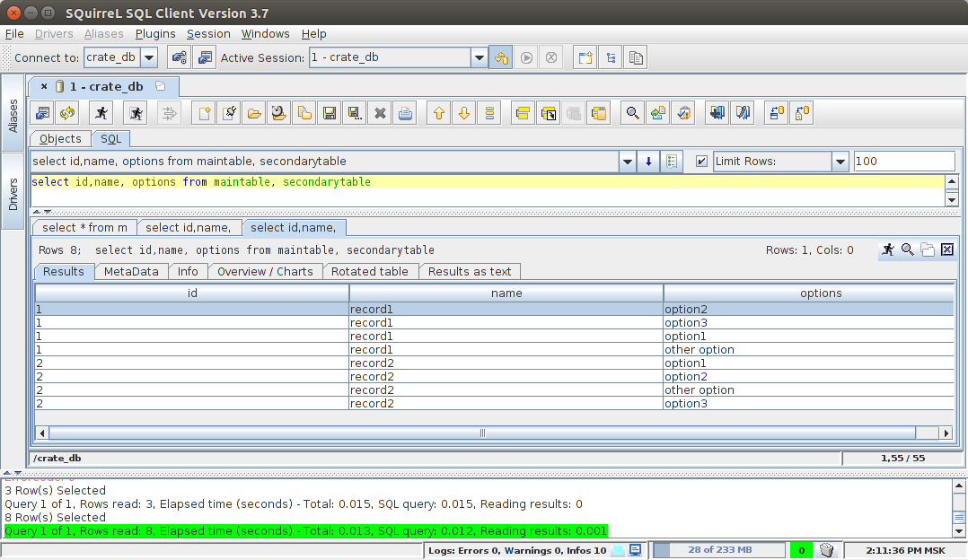Screen dimensions: 968x560
Task: Open the Session menu
Action: pos(208,33)
